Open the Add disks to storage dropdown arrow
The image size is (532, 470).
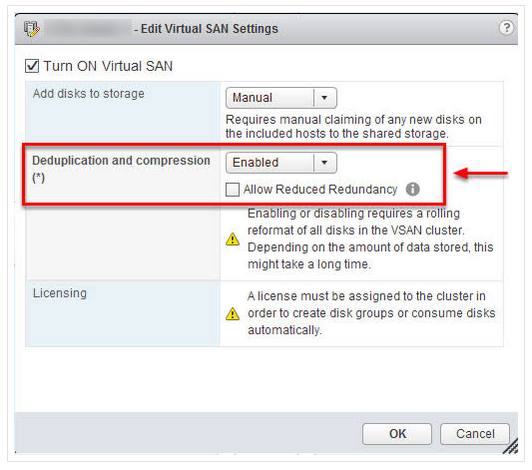coord(324,98)
